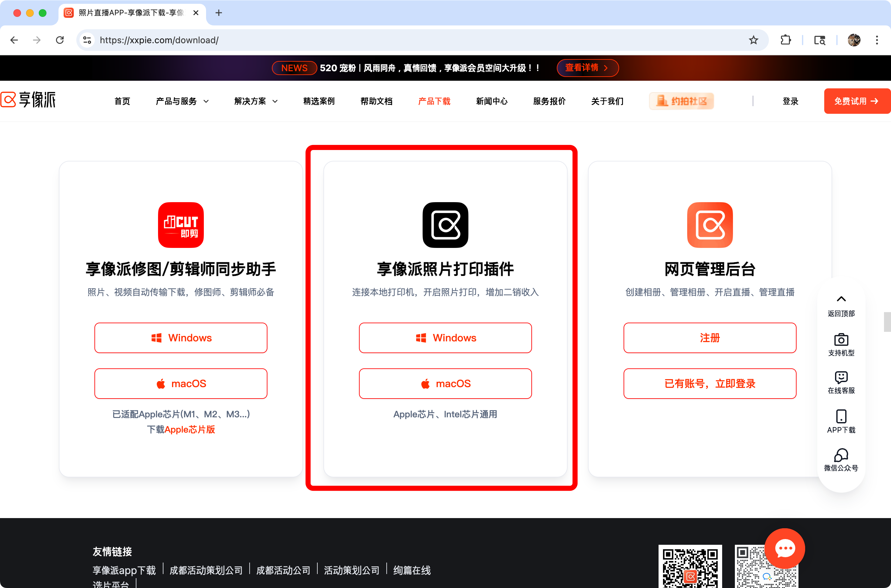
Task: Click the page vertical scrollbar thumb
Action: click(x=887, y=322)
